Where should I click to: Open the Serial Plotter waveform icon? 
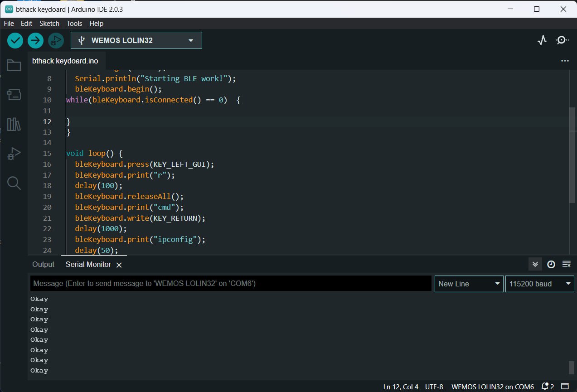point(542,40)
